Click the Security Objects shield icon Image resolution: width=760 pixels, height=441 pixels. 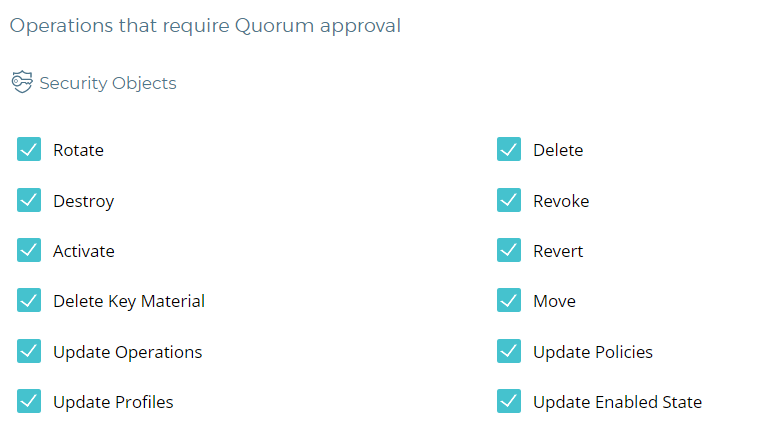click(22, 83)
